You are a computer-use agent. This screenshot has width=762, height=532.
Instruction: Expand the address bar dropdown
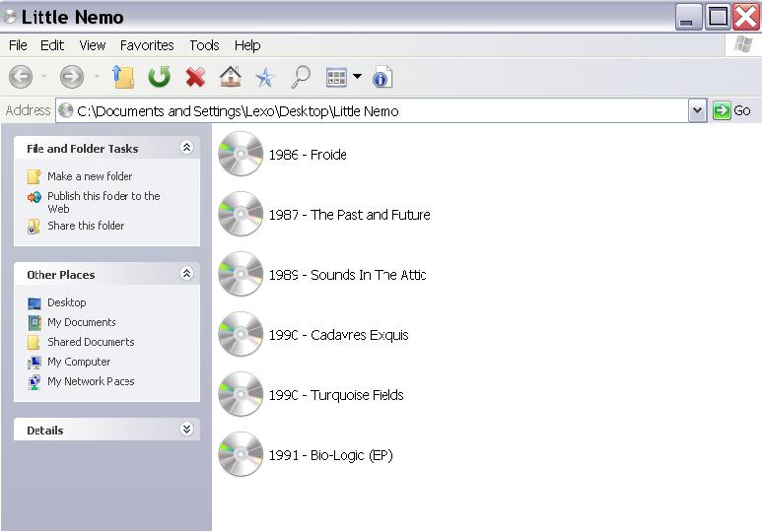pyautogui.click(x=697, y=110)
